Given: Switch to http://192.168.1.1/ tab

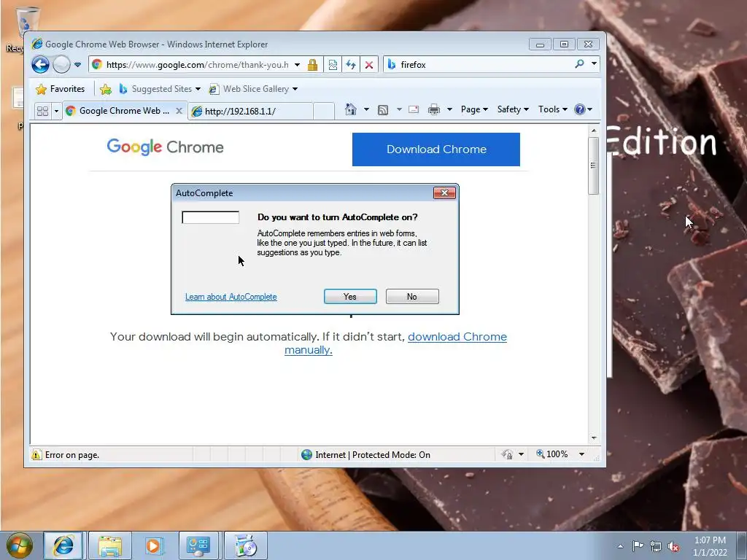Looking at the screenshot, I should 251,112.
